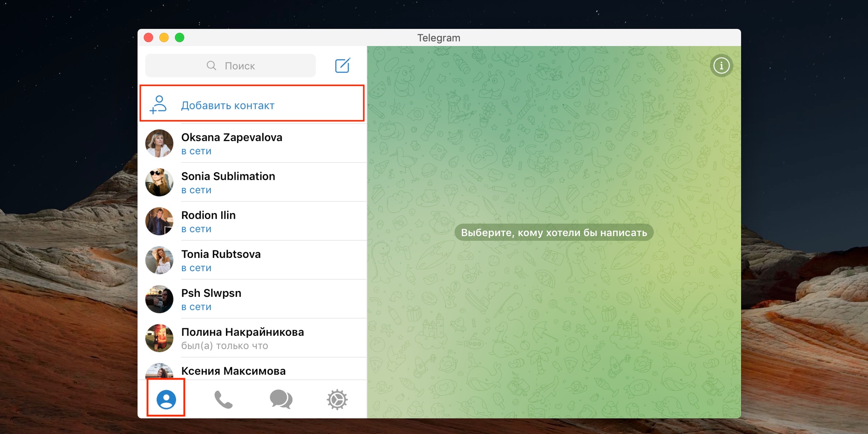Select Полина Накрайникова contact
This screenshot has height=434, width=868.
(x=252, y=338)
